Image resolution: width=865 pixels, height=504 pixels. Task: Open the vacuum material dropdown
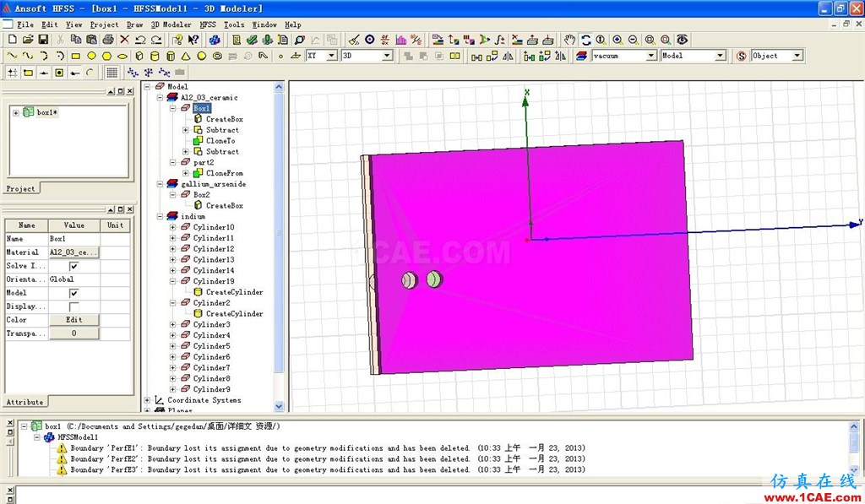point(651,56)
